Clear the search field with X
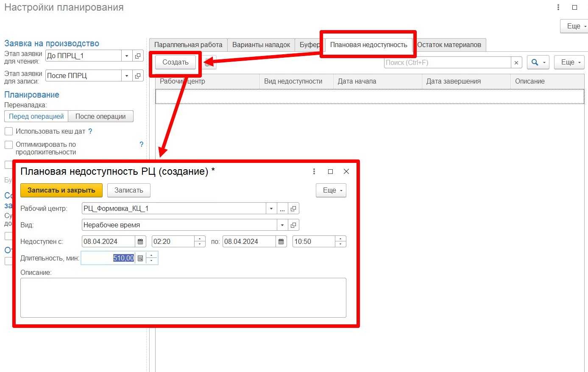The image size is (588, 372). tap(516, 63)
